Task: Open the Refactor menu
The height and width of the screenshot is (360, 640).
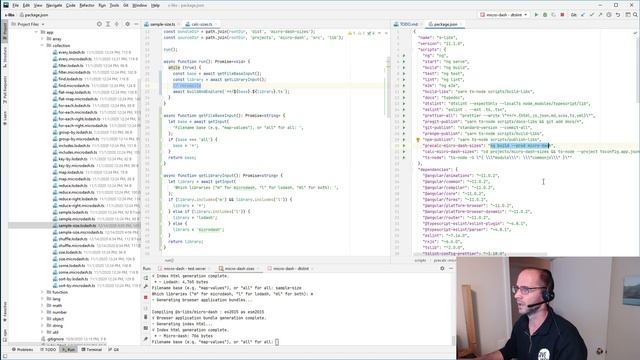Action: (x=87, y=5)
